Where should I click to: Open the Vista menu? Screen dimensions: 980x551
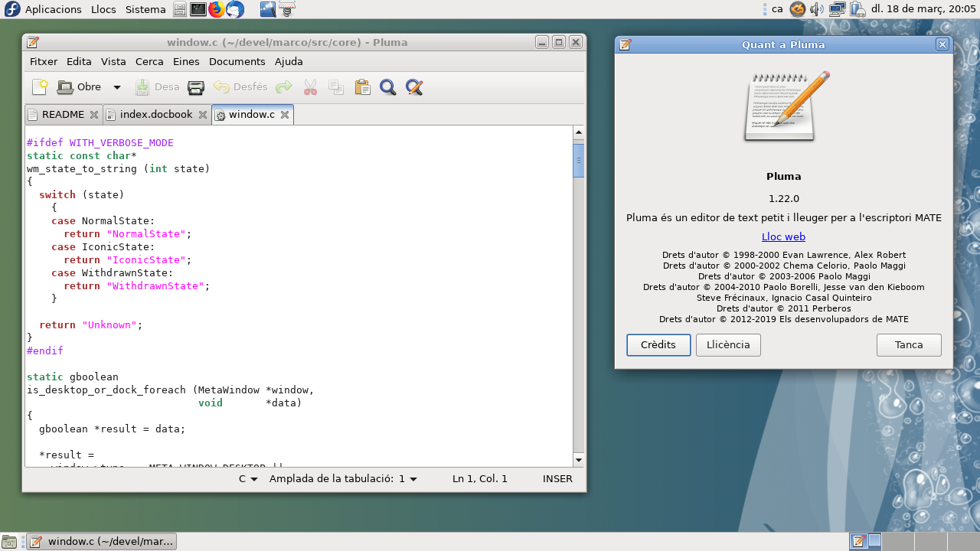point(113,61)
